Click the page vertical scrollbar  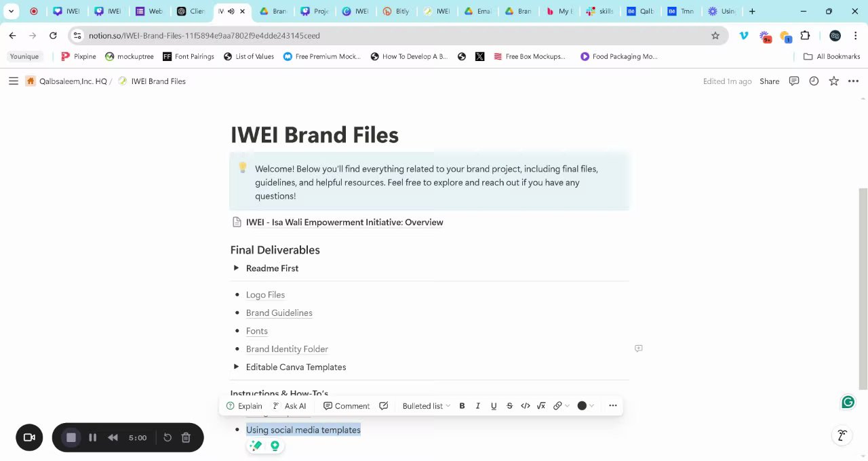[x=863, y=289]
